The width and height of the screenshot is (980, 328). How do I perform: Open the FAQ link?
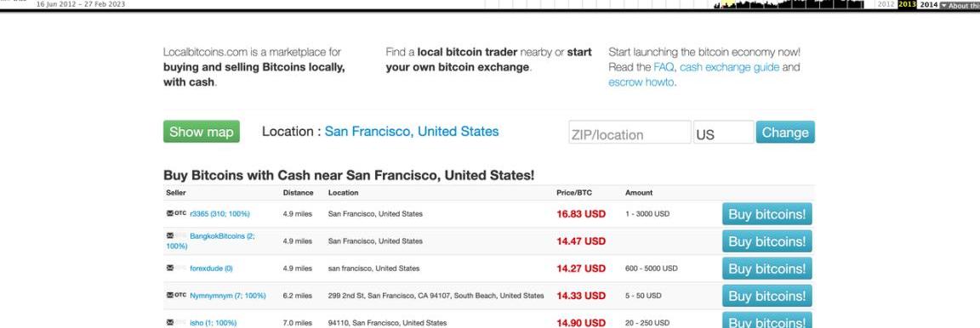664,67
